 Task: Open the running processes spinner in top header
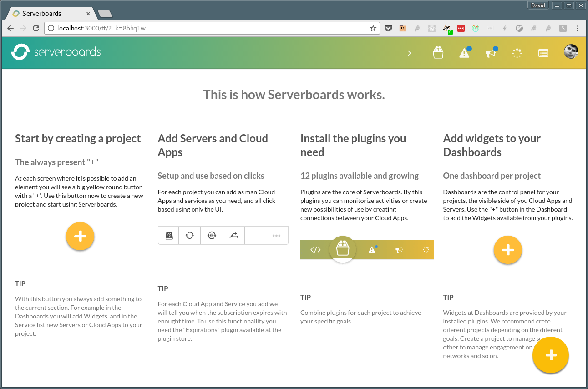point(517,53)
